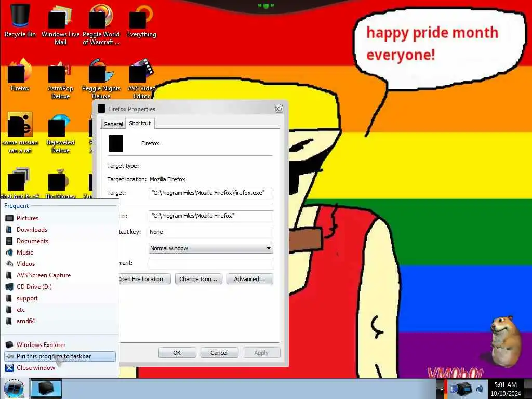Pin this program to taskbar
The width and height of the screenshot is (532, 399).
click(x=60, y=356)
